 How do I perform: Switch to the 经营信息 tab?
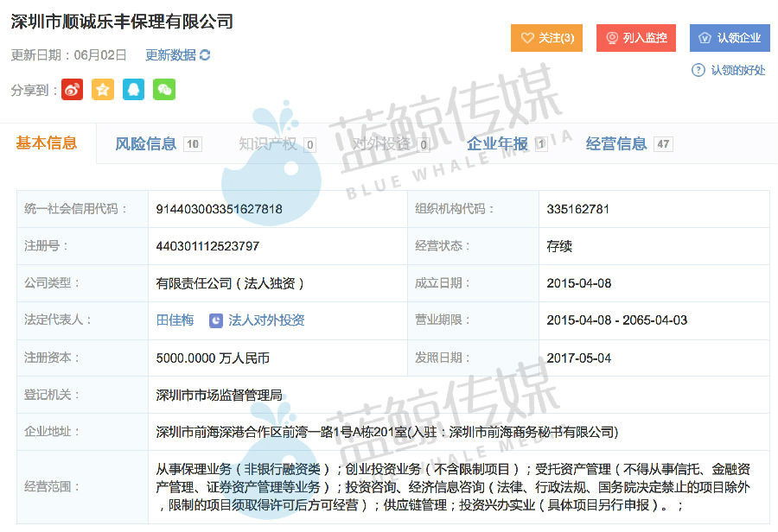pos(616,144)
